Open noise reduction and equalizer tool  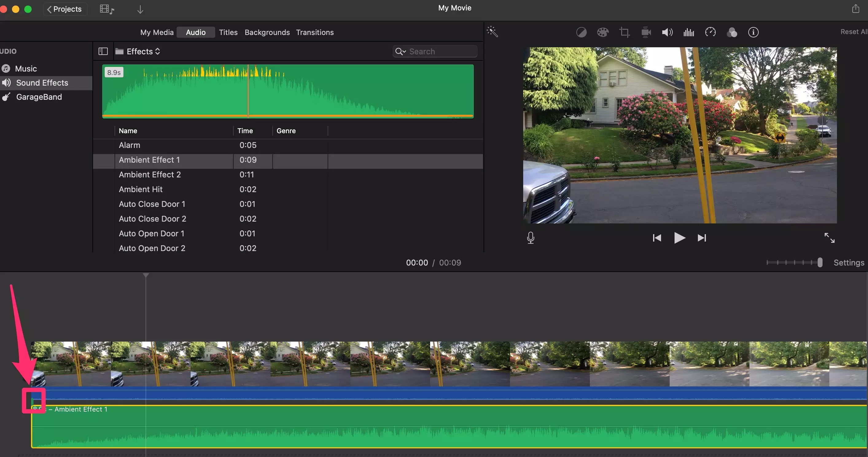688,32
